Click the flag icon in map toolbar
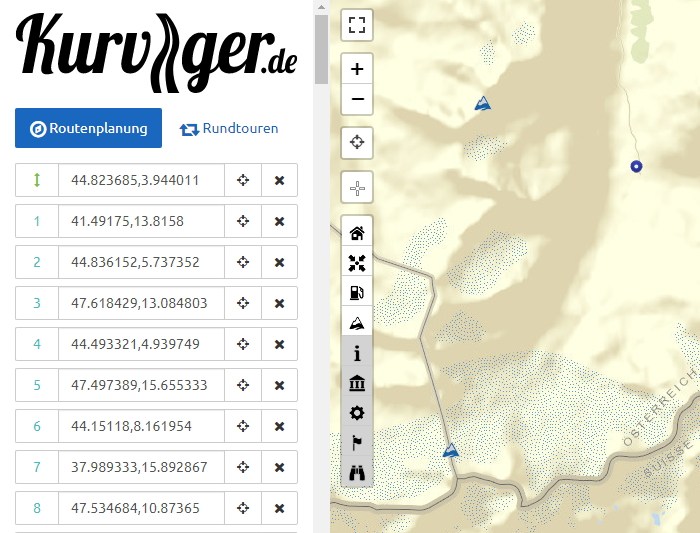Screen dimensions: 700x533 357,443
